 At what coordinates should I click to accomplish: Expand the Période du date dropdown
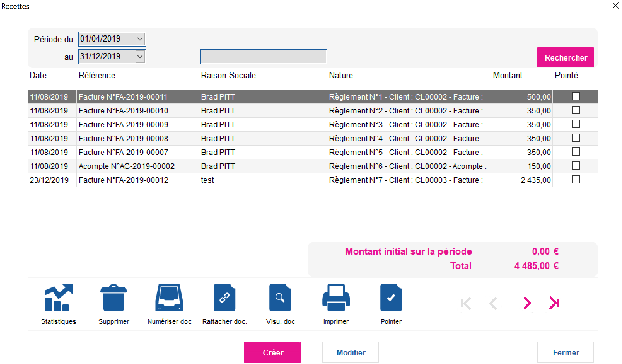pyautogui.click(x=140, y=39)
